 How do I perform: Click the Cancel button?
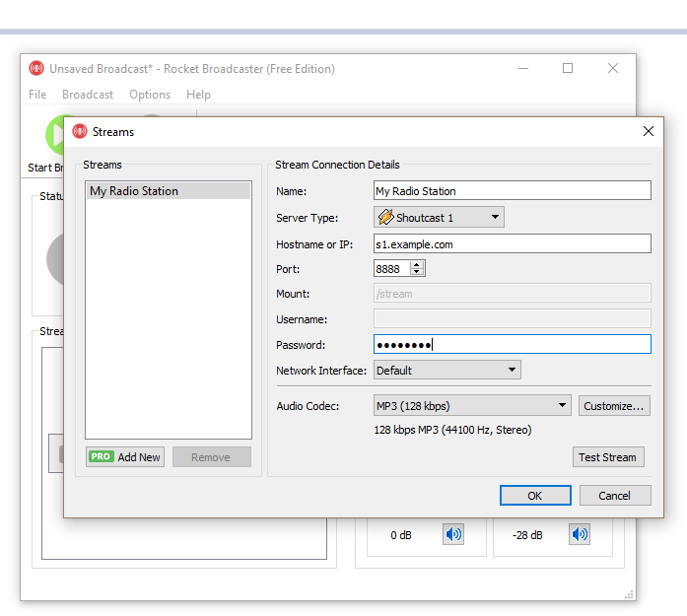(615, 496)
